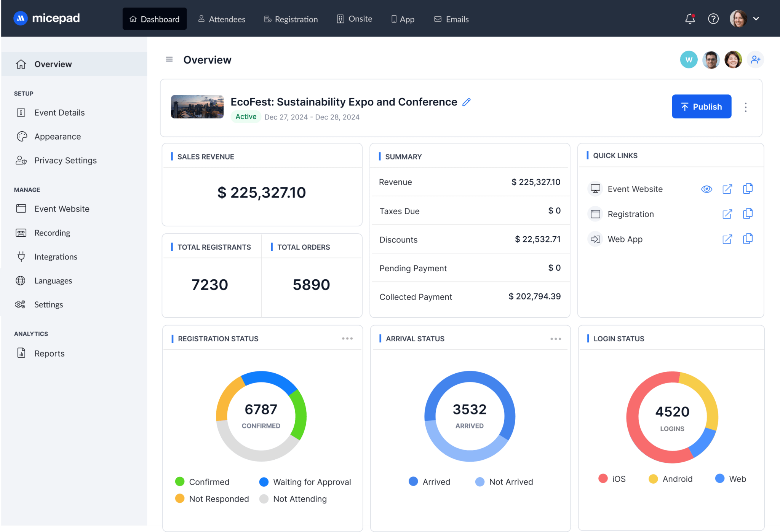Viewport: 780px width, 532px height.
Task: Click the hamburger icon beside Overview
Action: pyautogui.click(x=169, y=59)
